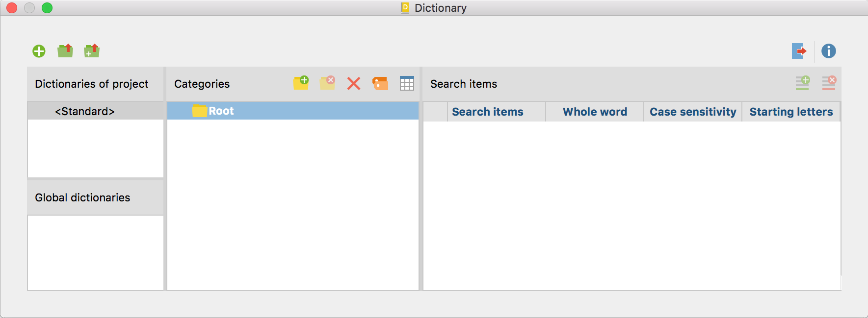The height and width of the screenshot is (318, 868).
Task: Click the Root folder icon
Action: click(x=199, y=111)
